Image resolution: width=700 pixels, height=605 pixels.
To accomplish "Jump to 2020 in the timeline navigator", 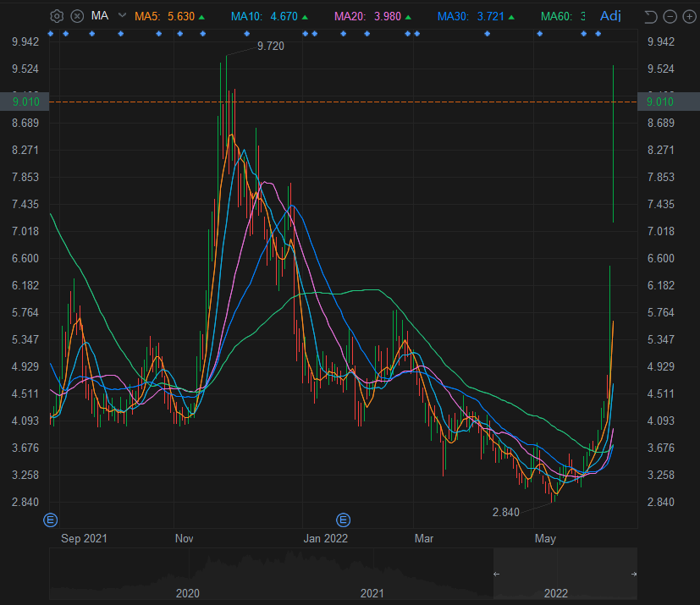I will pyautogui.click(x=188, y=593).
